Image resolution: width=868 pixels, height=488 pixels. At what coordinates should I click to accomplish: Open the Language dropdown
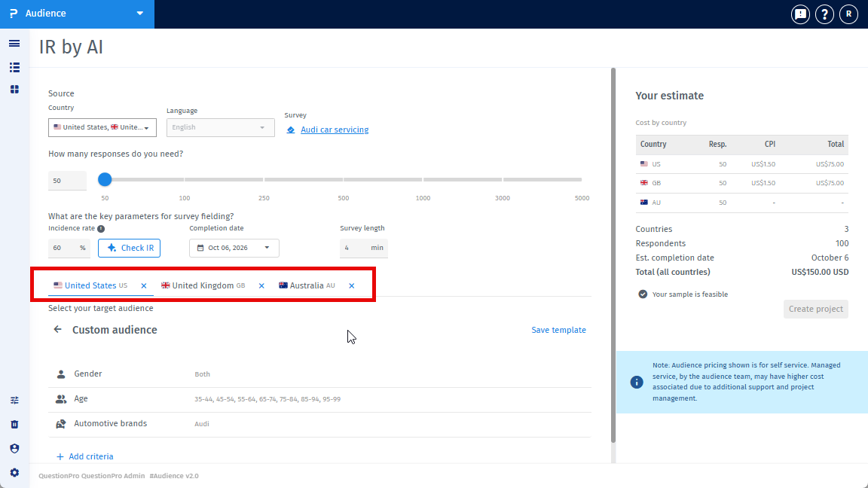click(x=220, y=127)
